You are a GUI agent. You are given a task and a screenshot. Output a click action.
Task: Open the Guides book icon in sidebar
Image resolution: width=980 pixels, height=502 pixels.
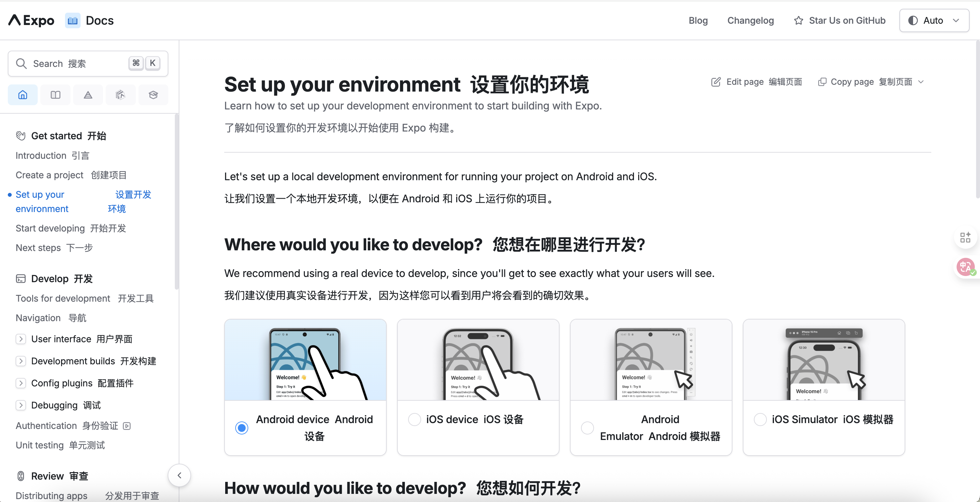(x=55, y=94)
